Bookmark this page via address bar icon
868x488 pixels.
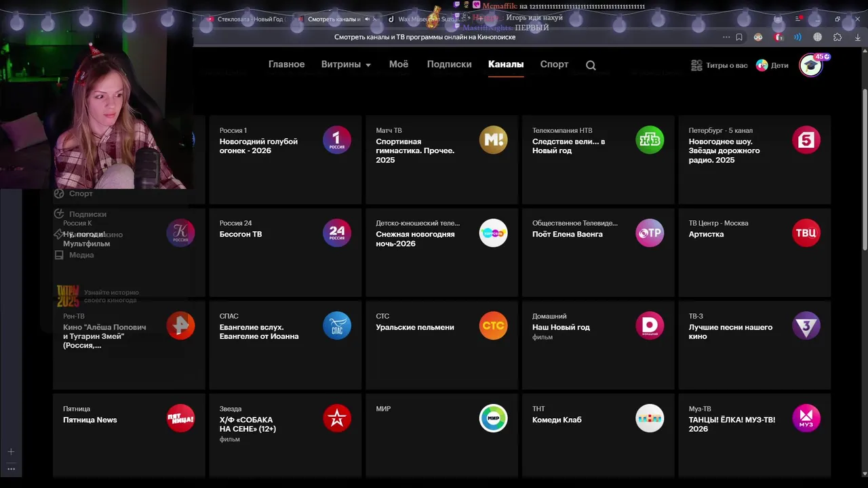[739, 37]
